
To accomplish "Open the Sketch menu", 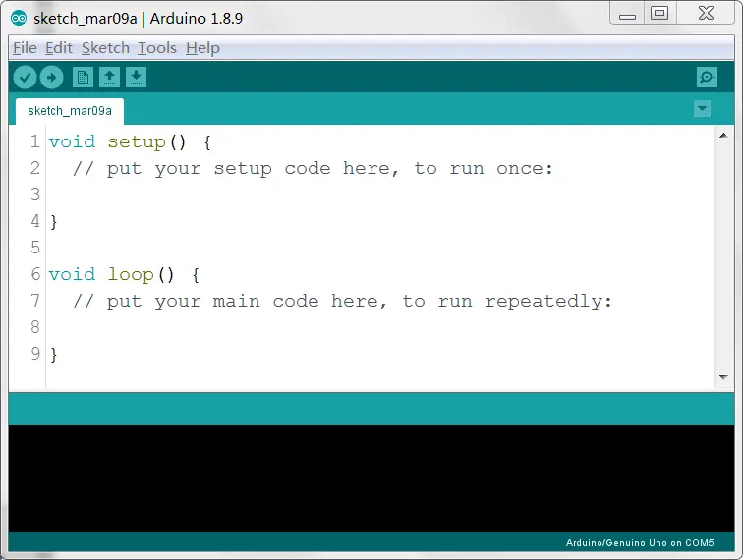I will [105, 48].
